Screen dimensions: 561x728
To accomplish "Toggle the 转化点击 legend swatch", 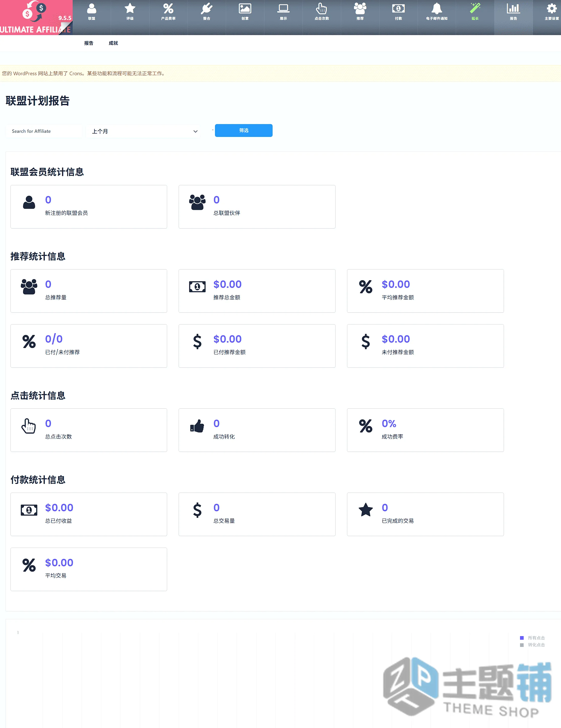I will (x=522, y=645).
